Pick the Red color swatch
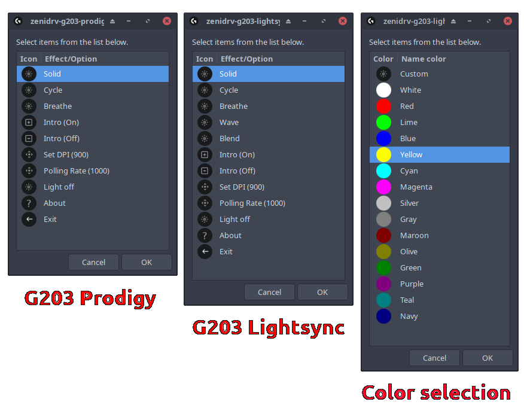The image size is (524, 420). click(383, 106)
